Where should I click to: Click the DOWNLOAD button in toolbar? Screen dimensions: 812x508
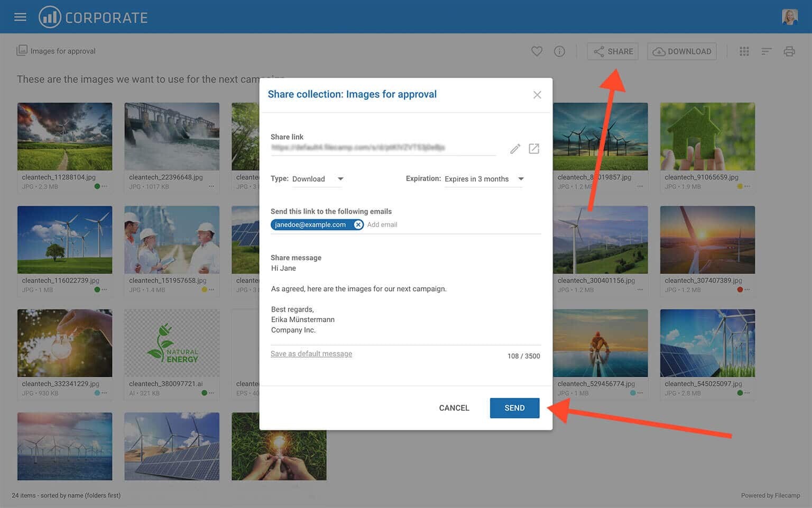pos(682,51)
